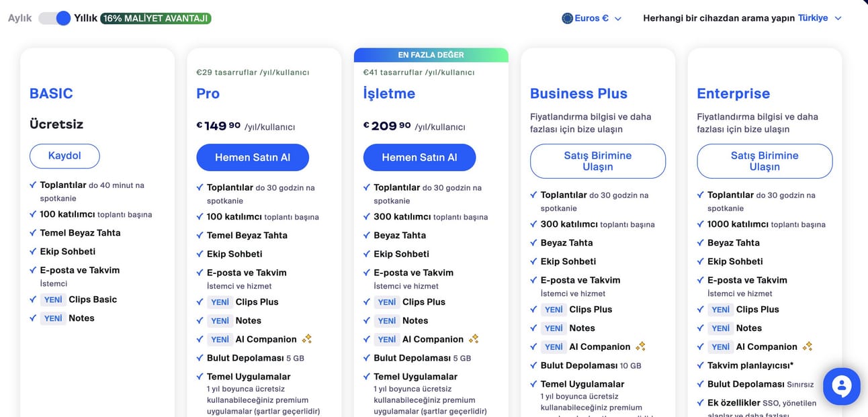Click the Enterprise plan heading

tap(733, 93)
